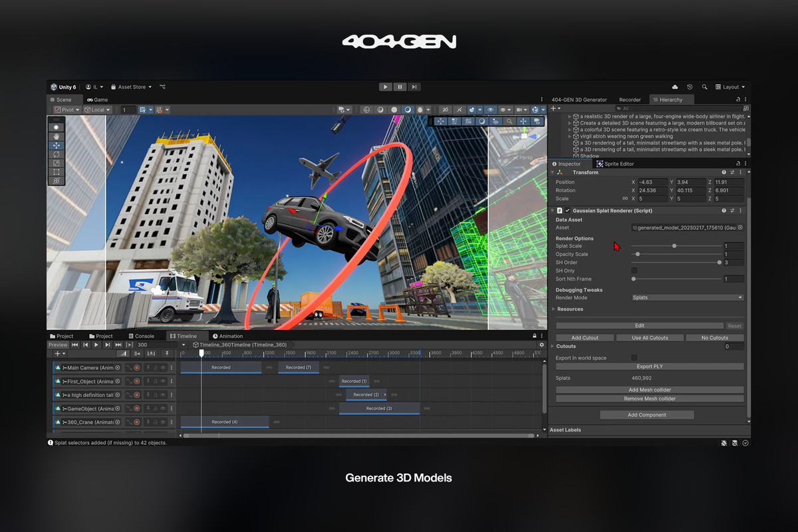Open more options on Main Camera track

tap(172, 368)
